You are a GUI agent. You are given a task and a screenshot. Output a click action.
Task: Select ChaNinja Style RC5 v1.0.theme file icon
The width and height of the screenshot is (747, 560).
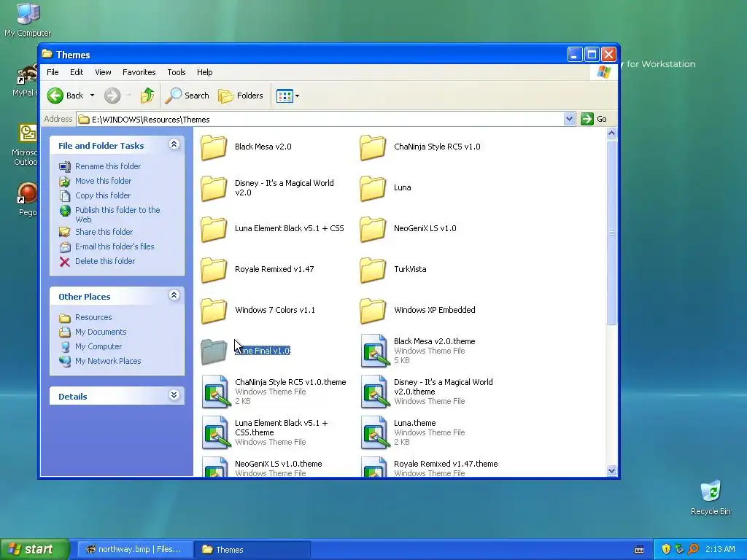tap(215, 392)
